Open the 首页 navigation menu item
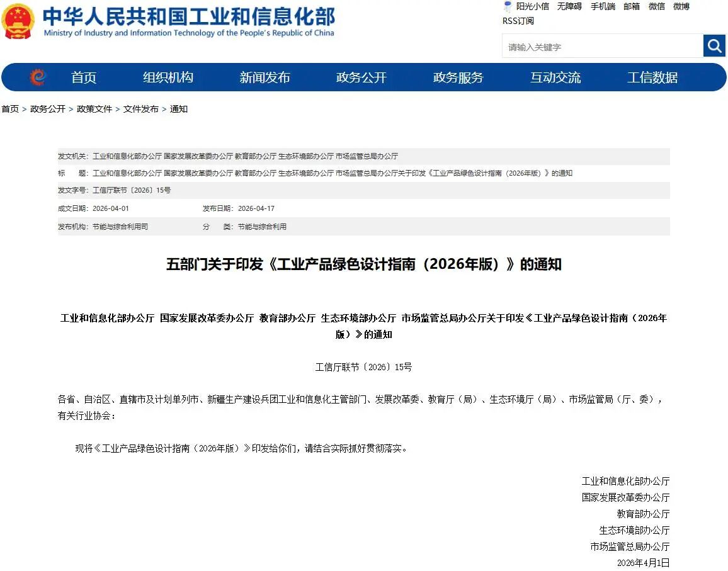 click(84, 77)
